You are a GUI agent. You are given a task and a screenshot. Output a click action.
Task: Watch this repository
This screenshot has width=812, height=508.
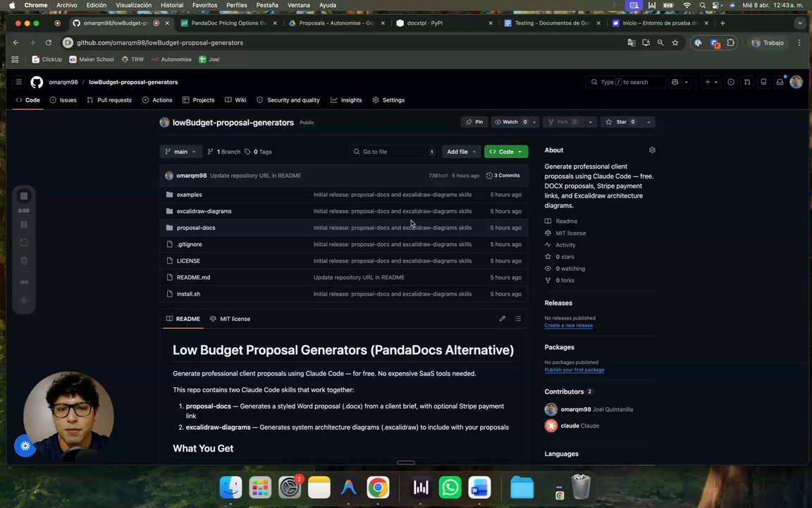tap(510, 122)
